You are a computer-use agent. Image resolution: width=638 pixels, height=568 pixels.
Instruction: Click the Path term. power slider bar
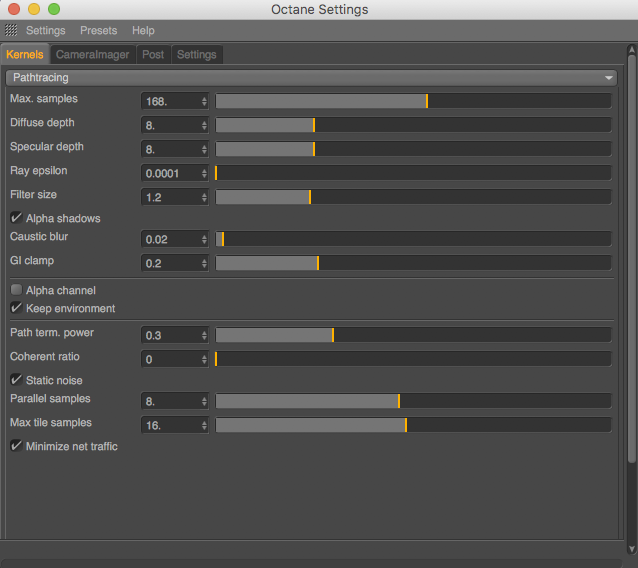(413, 335)
